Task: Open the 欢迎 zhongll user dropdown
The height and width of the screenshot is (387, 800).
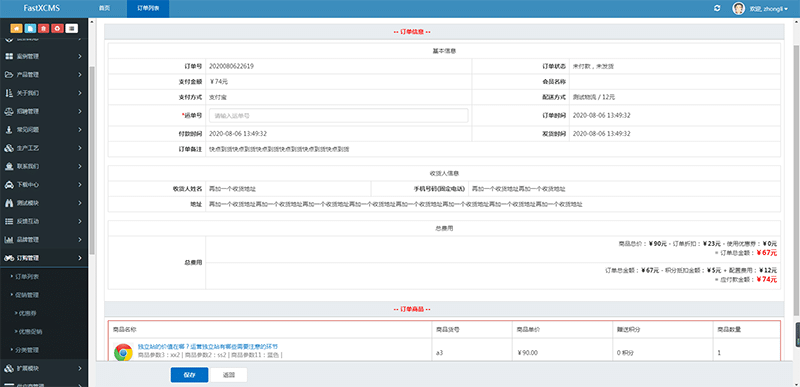Action: point(769,9)
